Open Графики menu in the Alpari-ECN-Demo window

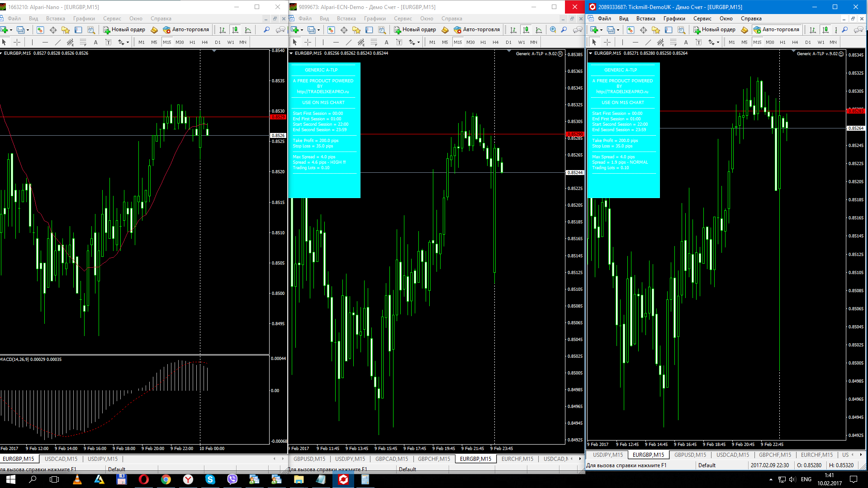(x=375, y=19)
